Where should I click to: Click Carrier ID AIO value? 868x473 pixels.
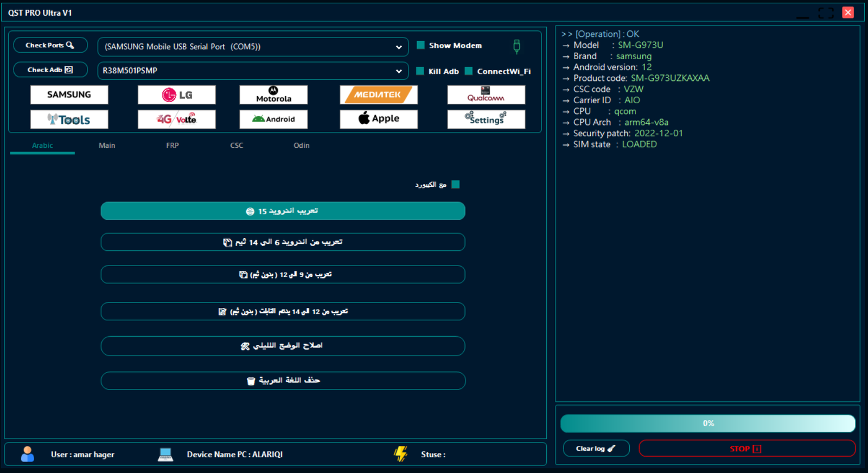(x=632, y=100)
